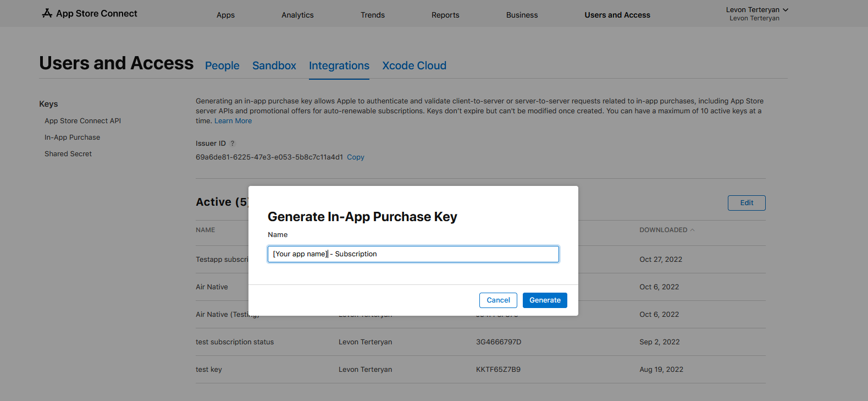The height and width of the screenshot is (401, 868).
Task: Switch to the People tab
Action: pyautogui.click(x=222, y=65)
